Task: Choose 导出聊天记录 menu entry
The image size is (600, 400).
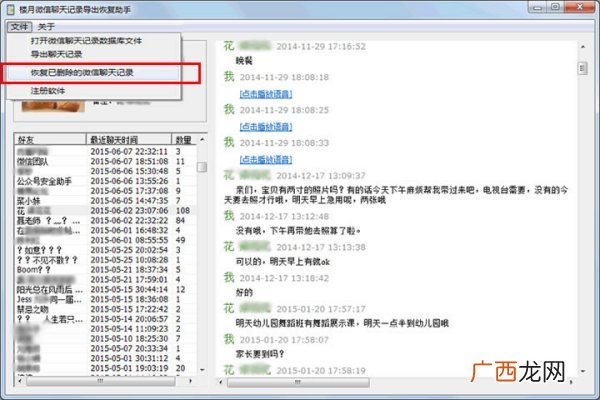Action: tap(56, 54)
